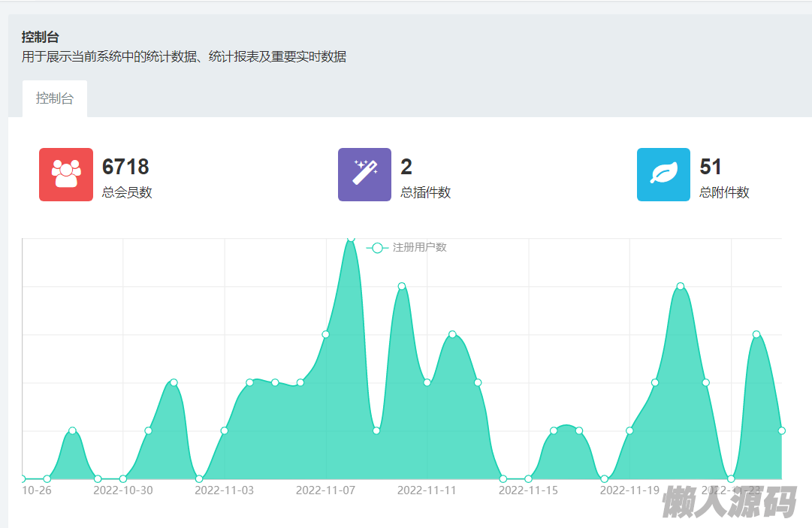Click the highest peak data point on chart
Image resolution: width=812 pixels, height=528 pixels.
(351, 239)
